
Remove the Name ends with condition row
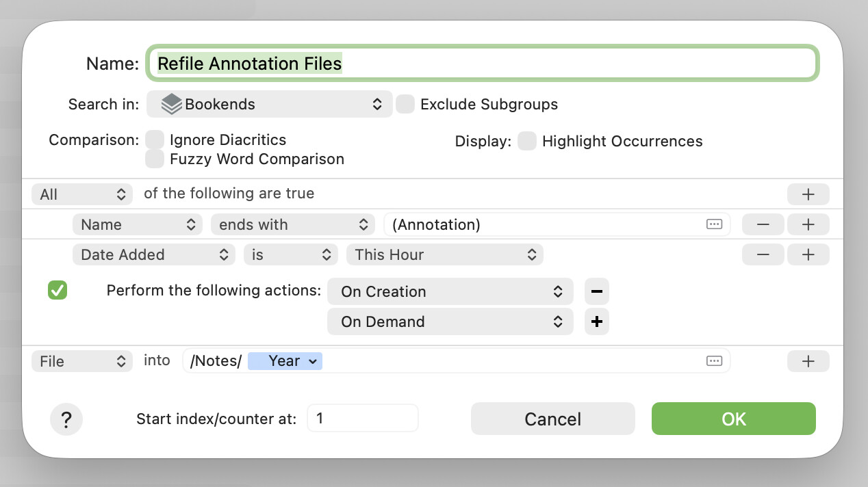click(x=763, y=224)
